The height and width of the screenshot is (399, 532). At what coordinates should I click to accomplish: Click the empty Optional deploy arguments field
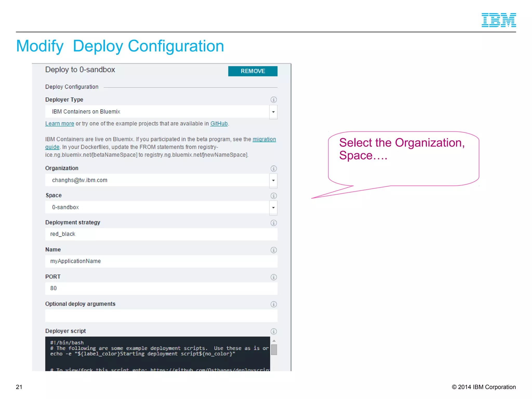click(x=161, y=316)
